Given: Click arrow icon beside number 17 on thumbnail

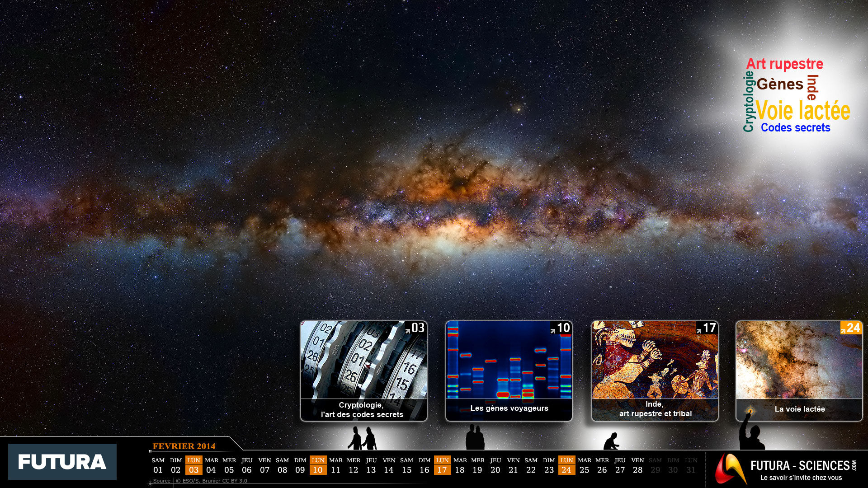Looking at the screenshot, I should click(698, 331).
